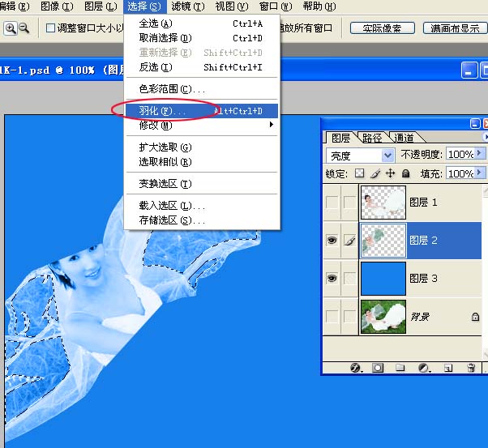Image resolution: width=488 pixels, height=448 pixels.
Task: Create new fill or adjustment layer
Action: click(424, 368)
